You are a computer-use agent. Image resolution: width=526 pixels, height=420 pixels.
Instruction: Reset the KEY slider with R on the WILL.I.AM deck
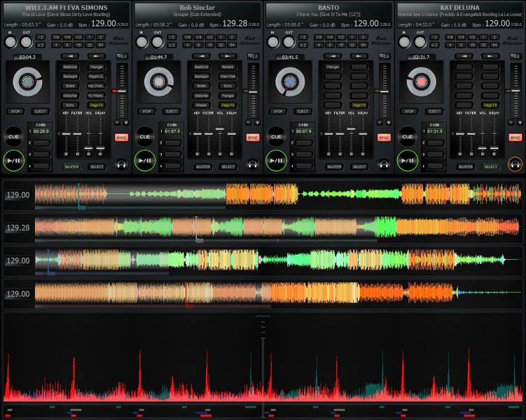66,154
